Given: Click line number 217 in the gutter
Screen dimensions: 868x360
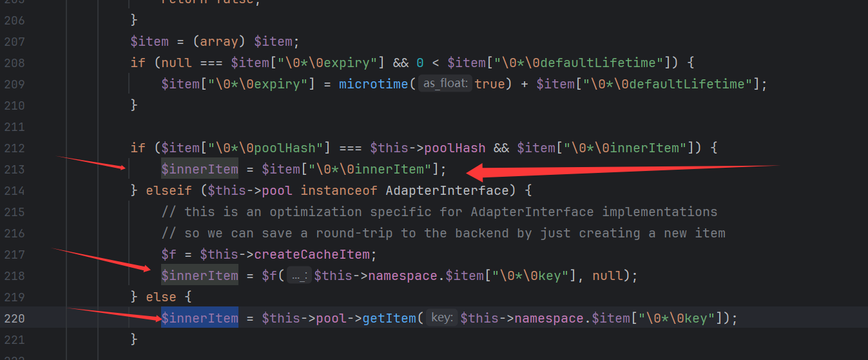Looking at the screenshot, I should [x=14, y=254].
